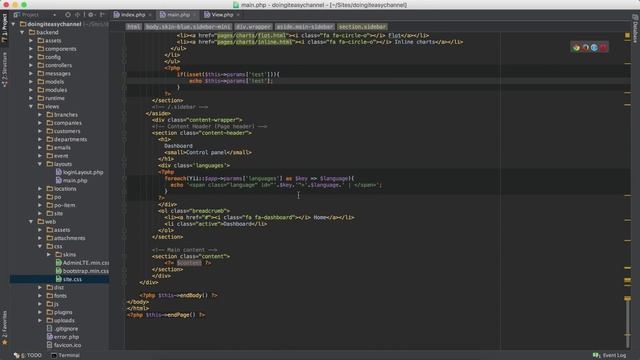
Task: Click section.sidebar breadcrumb
Action: coord(362,27)
